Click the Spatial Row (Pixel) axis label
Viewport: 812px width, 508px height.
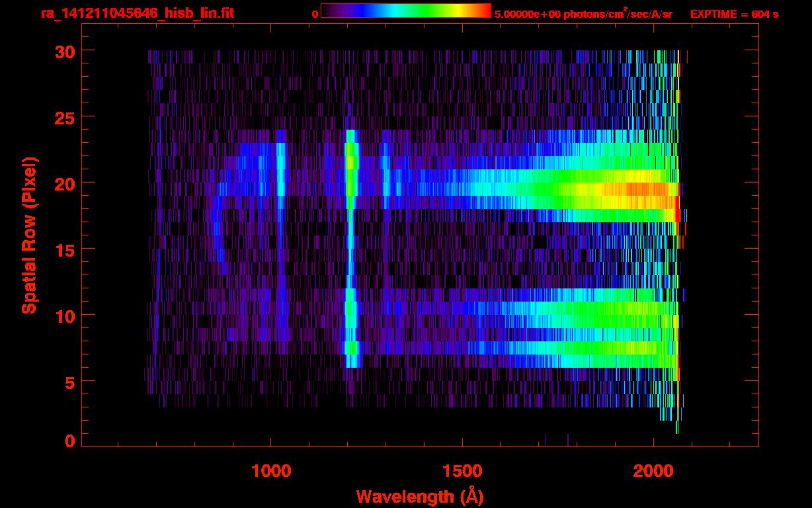pyautogui.click(x=29, y=235)
